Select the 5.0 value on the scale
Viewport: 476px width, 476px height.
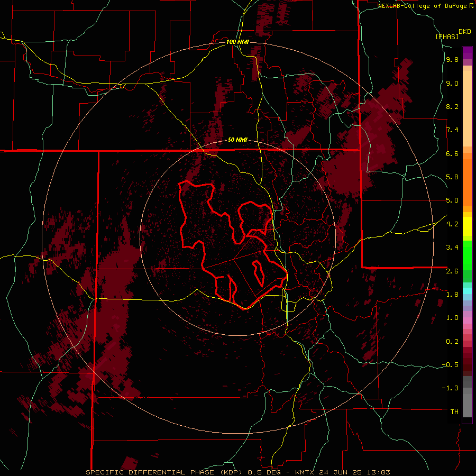point(452,200)
